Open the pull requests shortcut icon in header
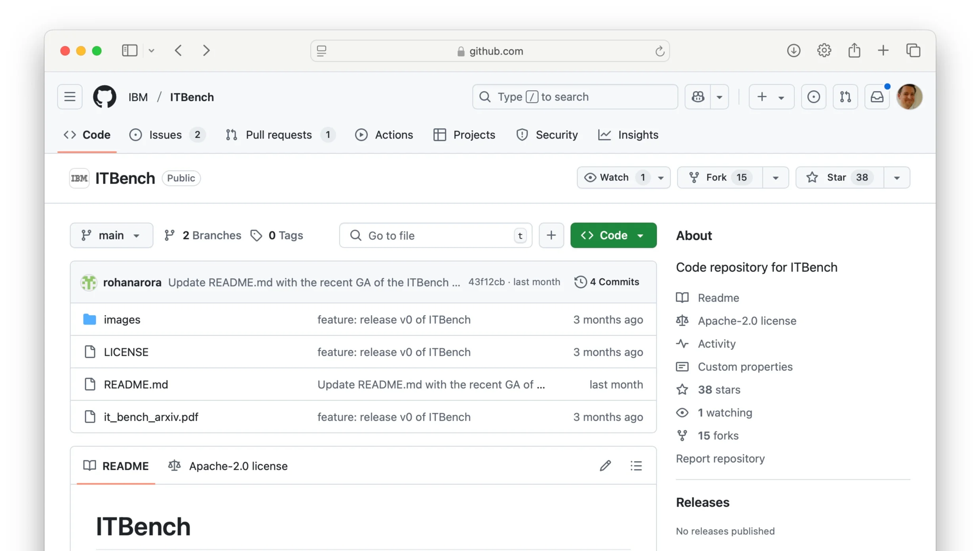 click(x=845, y=97)
